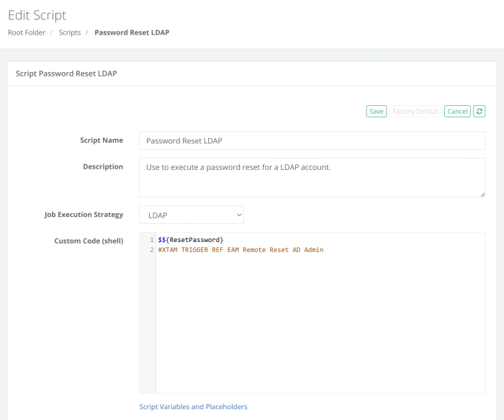Open Job Execution Strategy LDAP dropdown
The width and height of the screenshot is (504, 420).
[192, 215]
